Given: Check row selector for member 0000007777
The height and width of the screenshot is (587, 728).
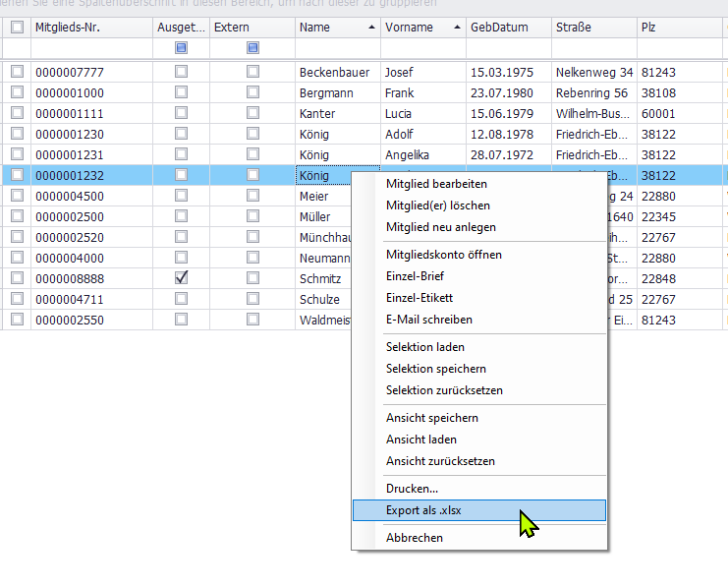Looking at the screenshot, I should click(17, 72).
